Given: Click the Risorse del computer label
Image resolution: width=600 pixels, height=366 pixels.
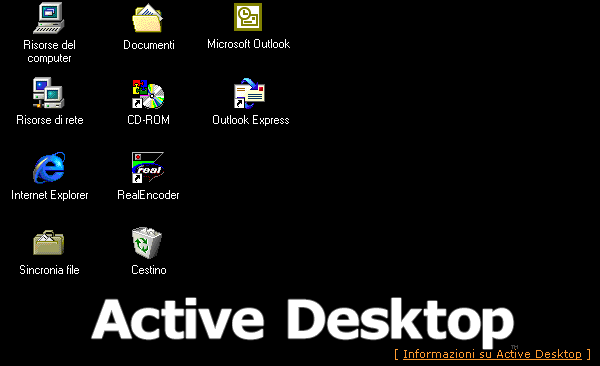Looking at the screenshot, I should tap(49, 51).
